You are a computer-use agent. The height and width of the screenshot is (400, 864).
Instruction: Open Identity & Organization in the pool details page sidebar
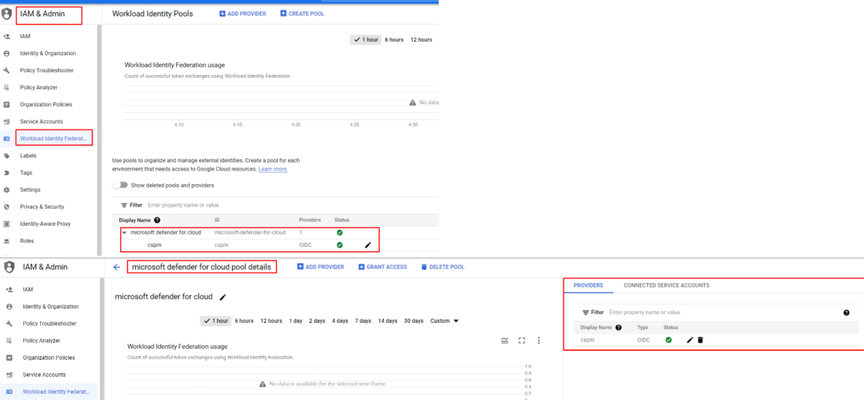click(x=50, y=306)
